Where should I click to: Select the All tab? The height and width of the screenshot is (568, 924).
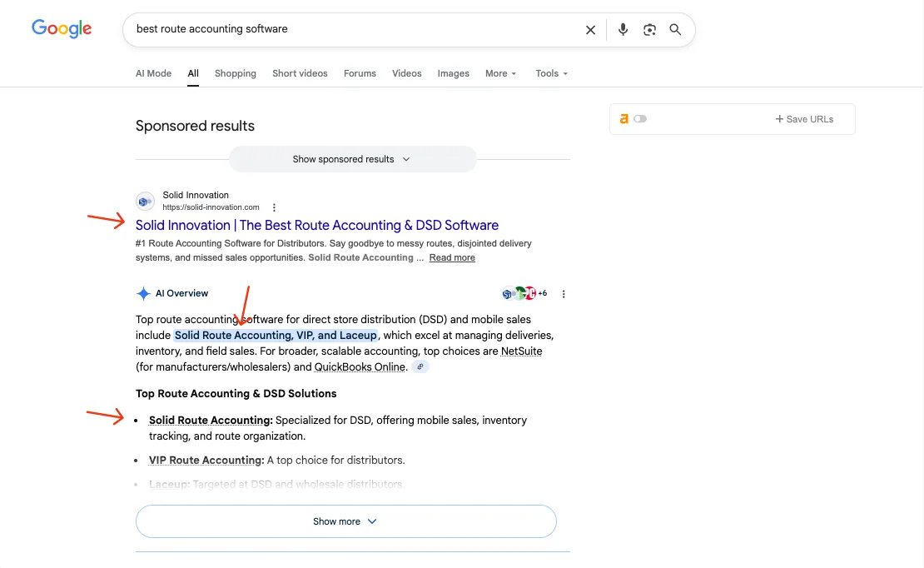tap(193, 74)
